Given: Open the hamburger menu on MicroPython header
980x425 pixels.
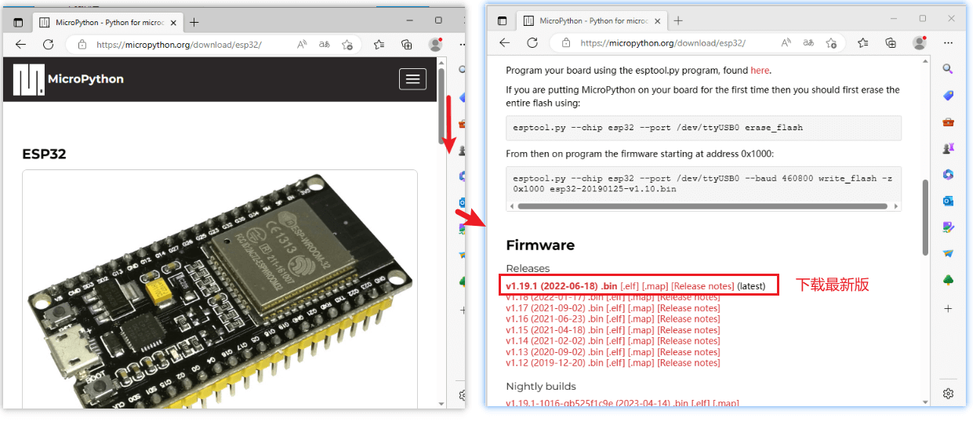Looking at the screenshot, I should click(x=412, y=78).
